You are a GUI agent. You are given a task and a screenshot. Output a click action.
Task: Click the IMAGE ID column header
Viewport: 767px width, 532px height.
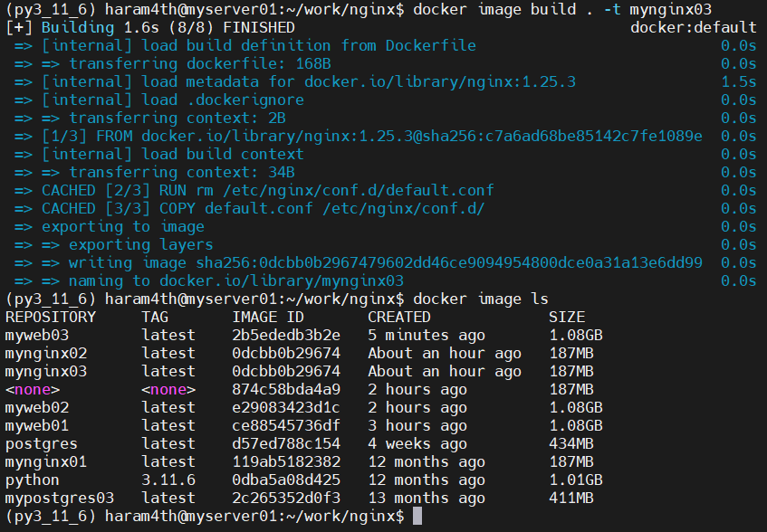click(268, 317)
